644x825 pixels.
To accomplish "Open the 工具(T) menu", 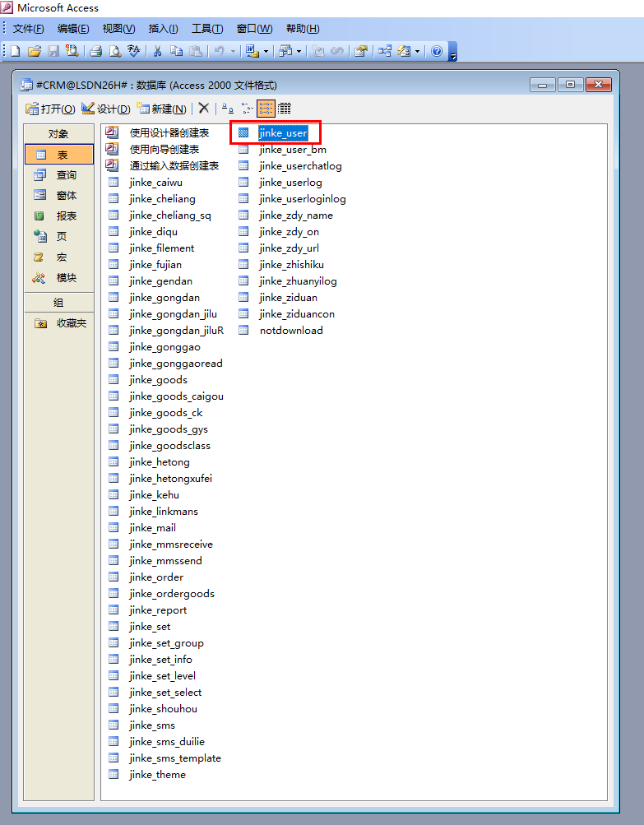I will [207, 29].
